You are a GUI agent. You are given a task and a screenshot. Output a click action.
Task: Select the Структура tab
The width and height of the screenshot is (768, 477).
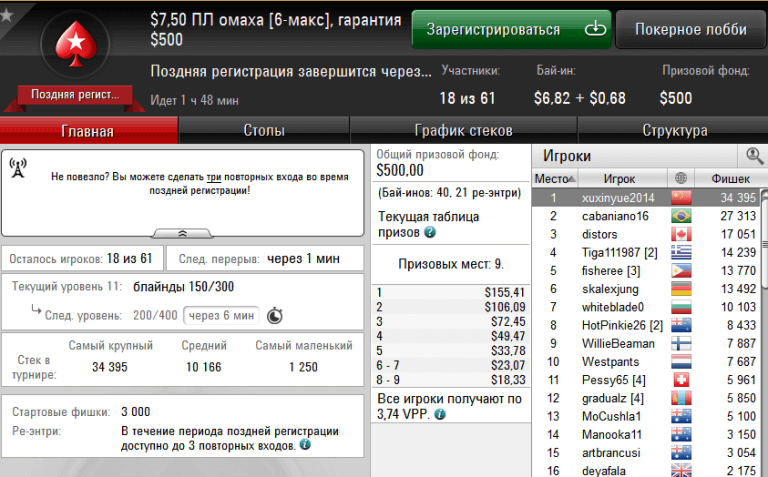[674, 131]
